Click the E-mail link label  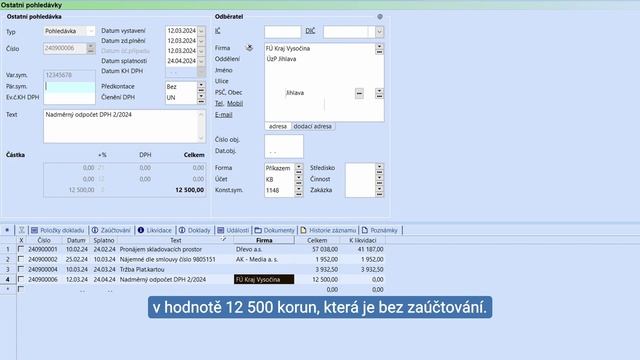[224, 115]
